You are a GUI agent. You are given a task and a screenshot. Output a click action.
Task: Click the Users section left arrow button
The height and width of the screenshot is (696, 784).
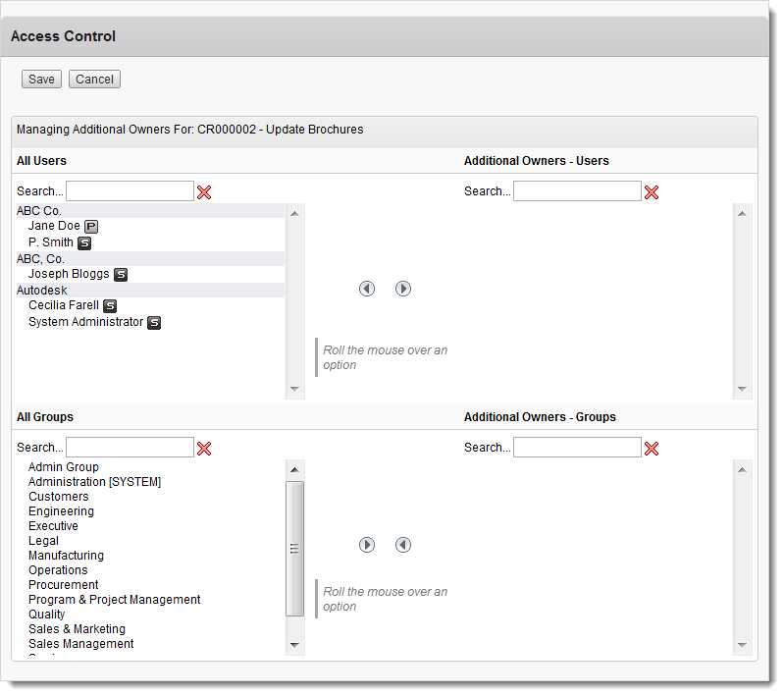[x=367, y=289]
